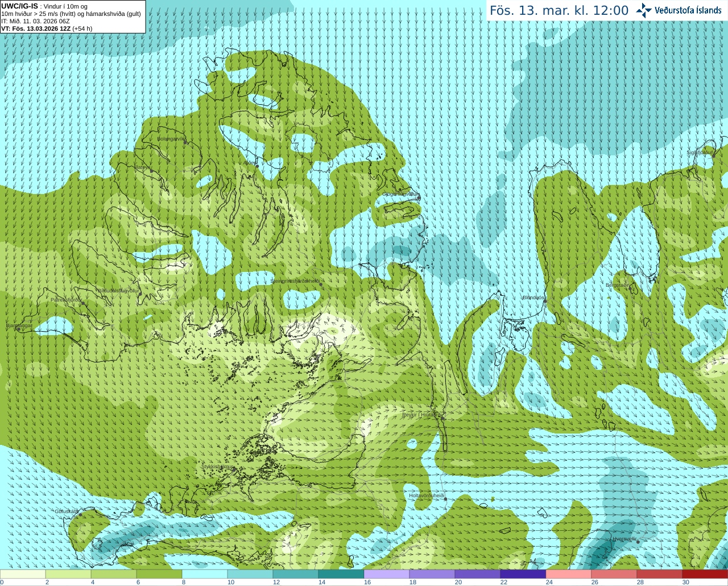Select the Blönduós station label
Viewport: 728px width, 586px height.
533,298
